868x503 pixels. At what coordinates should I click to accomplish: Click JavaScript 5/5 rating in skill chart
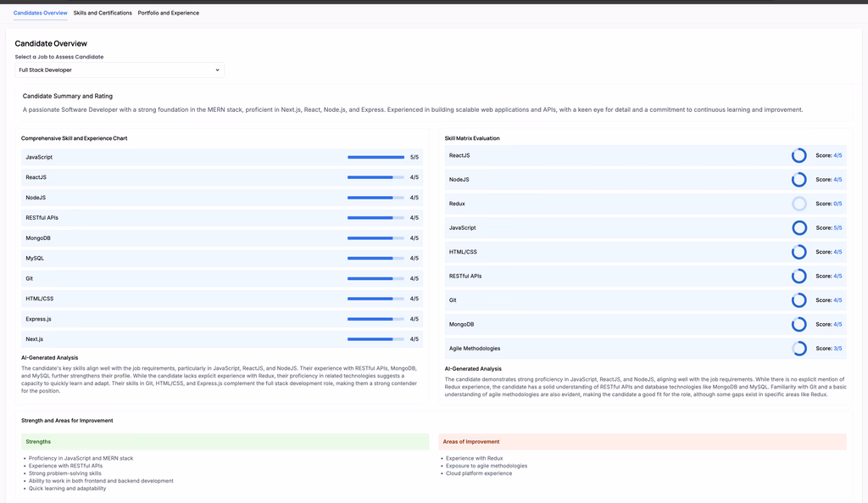click(414, 157)
